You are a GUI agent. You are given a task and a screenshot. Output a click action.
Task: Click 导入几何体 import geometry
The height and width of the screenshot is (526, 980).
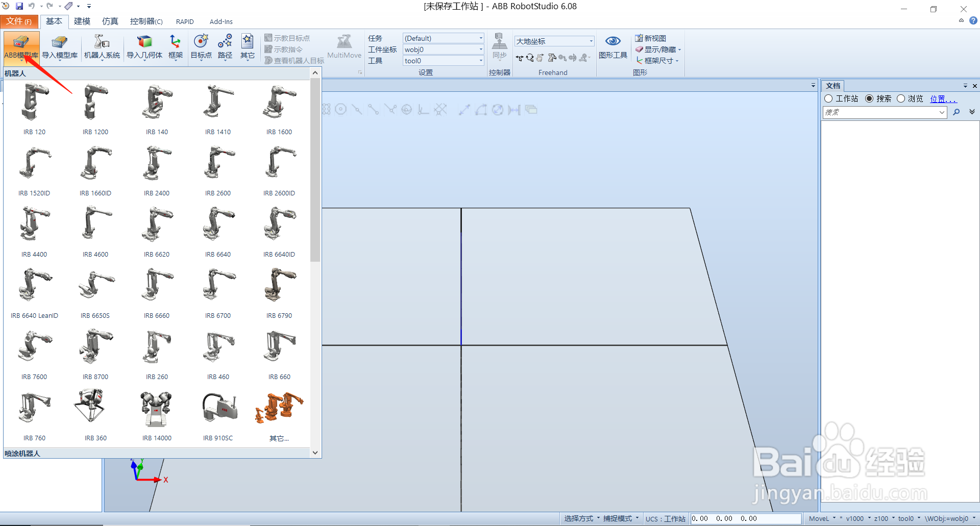(144, 48)
